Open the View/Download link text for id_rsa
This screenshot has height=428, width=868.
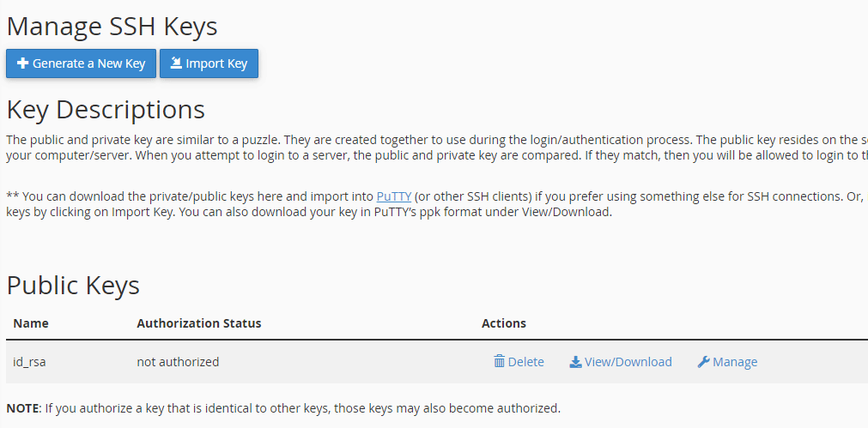628,362
